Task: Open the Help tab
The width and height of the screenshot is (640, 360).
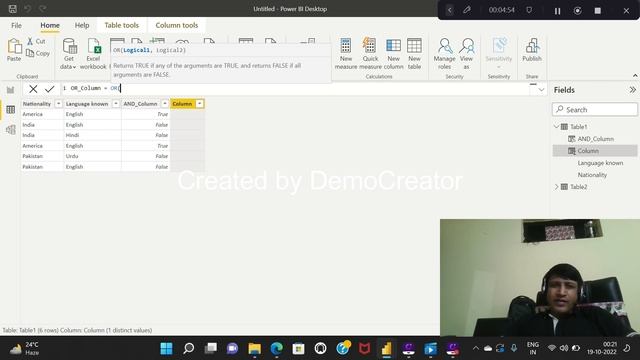Action: coord(82,25)
